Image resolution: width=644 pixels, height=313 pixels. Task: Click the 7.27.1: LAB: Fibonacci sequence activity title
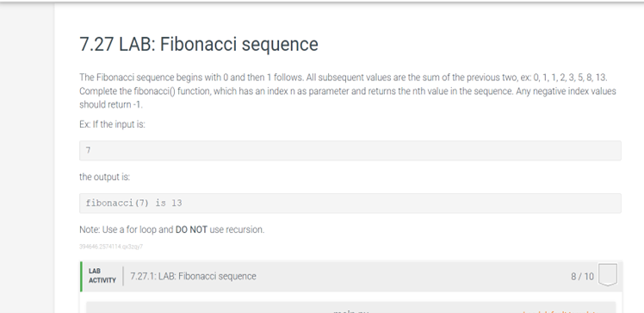[x=193, y=276]
